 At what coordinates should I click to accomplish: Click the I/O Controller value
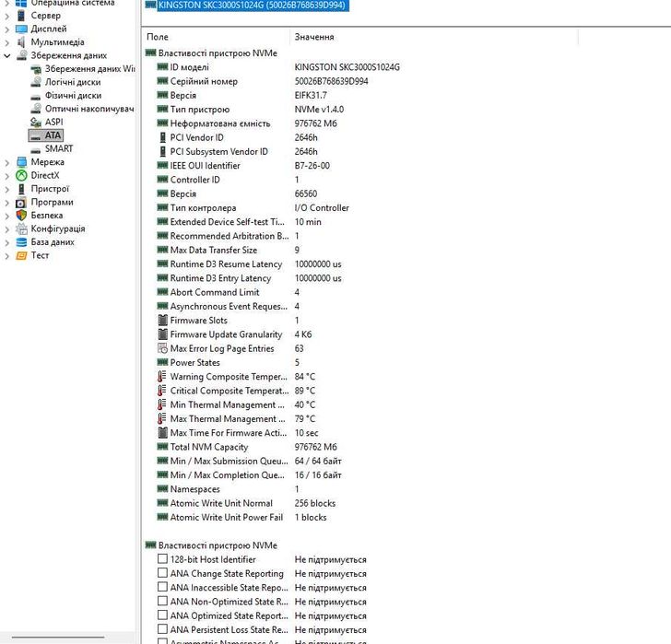pos(322,208)
